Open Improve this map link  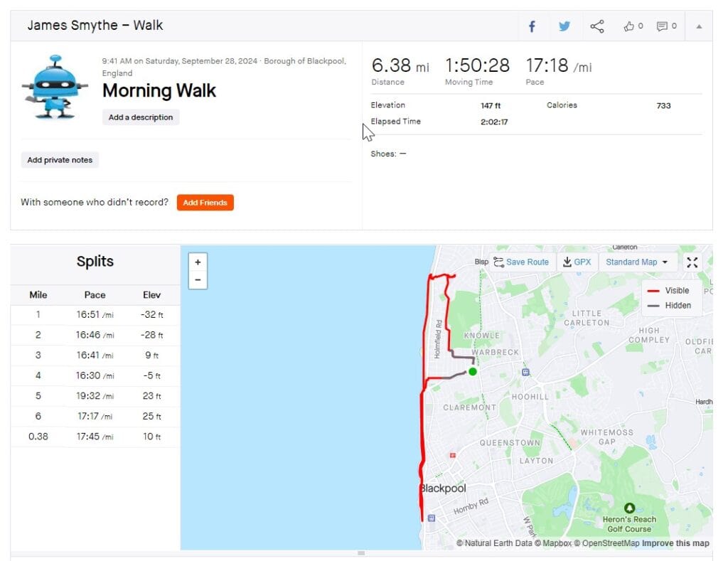click(x=675, y=543)
